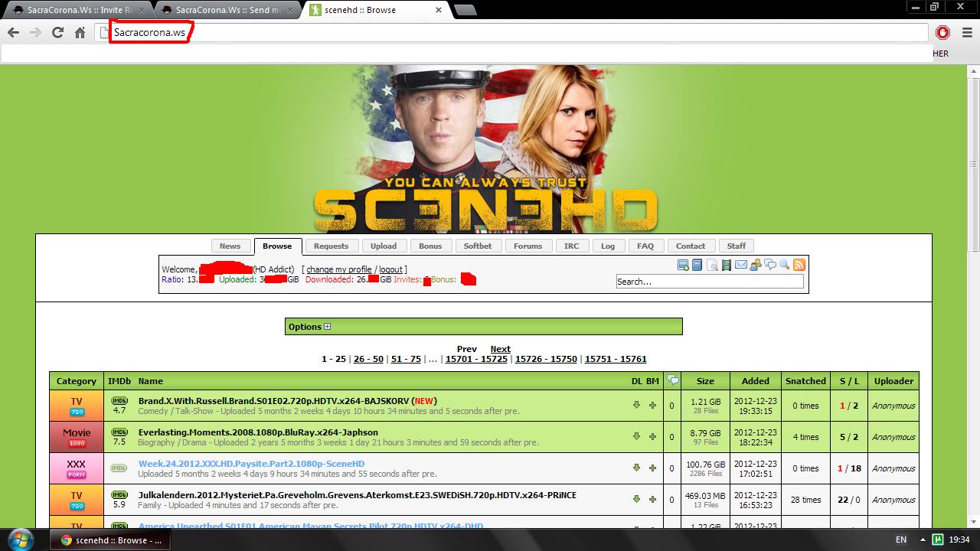The width and height of the screenshot is (980, 551).
Task: Click the browser back arrow
Action: tap(13, 32)
